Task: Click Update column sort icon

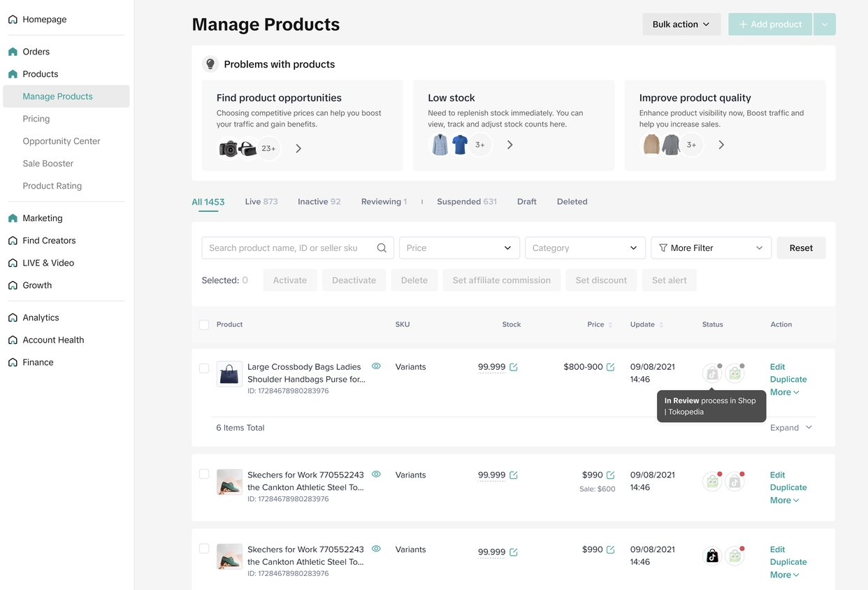Action: click(661, 325)
